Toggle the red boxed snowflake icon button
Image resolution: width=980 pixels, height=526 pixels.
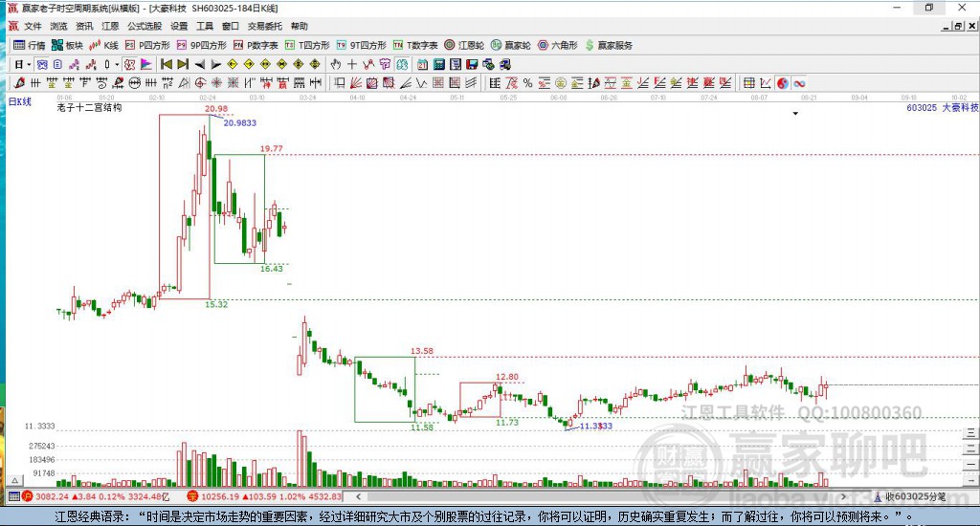click(129, 64)
